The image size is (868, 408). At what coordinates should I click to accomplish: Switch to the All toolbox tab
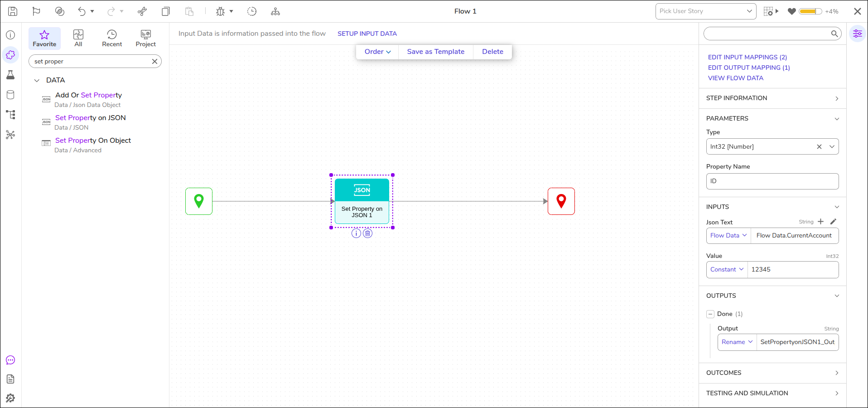tap(78, 39)
